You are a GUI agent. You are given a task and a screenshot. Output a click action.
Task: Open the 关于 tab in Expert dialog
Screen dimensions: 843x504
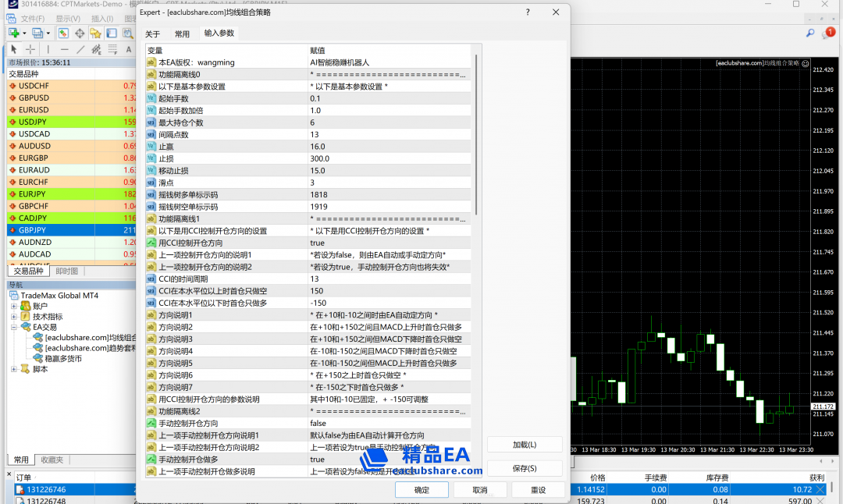pyautogui.click(x=152, y=34)
